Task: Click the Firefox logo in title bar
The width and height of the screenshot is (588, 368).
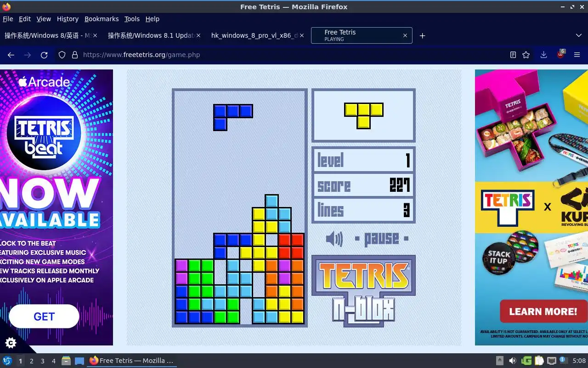Action: [x=6, y=6]
